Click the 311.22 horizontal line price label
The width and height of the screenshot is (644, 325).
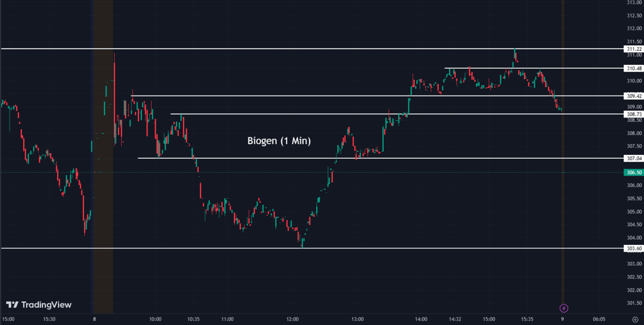pos(634,49)
